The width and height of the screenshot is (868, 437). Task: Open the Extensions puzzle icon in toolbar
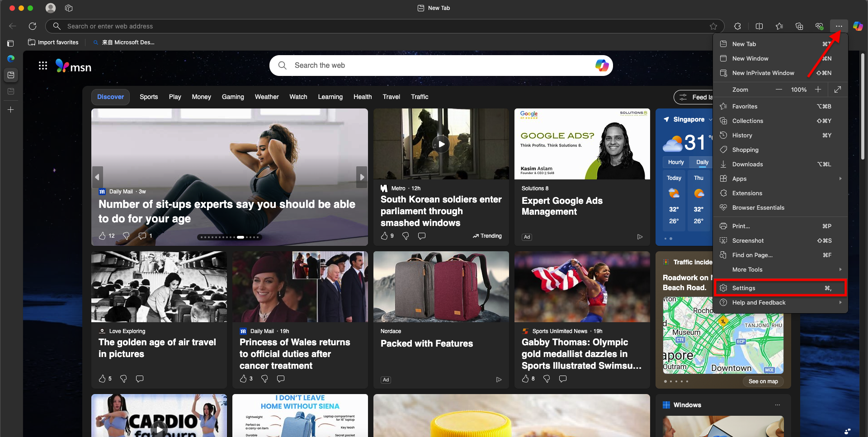click(737, 26)
